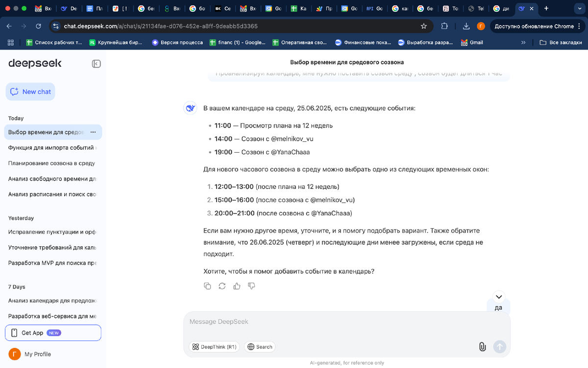Open bookmark 'Выработка разра...'
The width and height of the screenshot is (588, 368).
click(425, 43)
